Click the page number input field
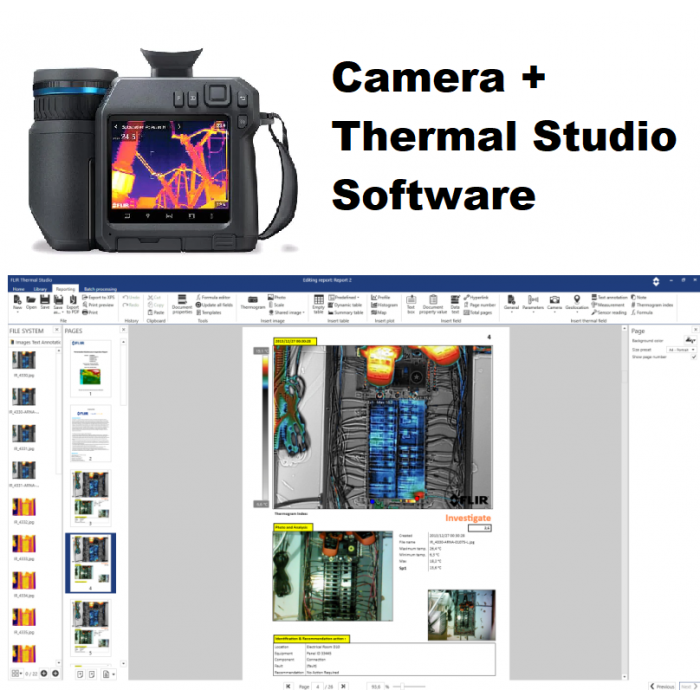Screen dimensions: 700x700 [317, 687]
